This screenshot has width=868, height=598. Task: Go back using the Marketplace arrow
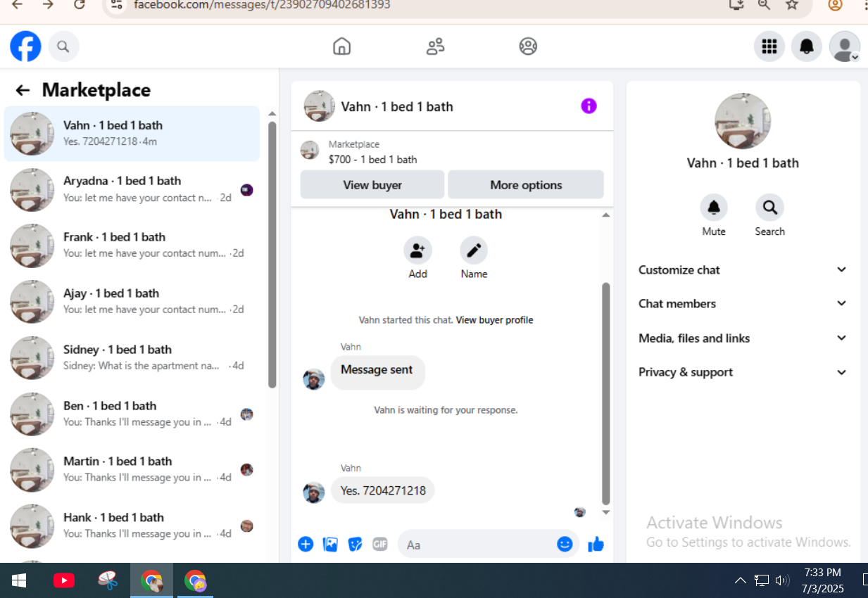point(23,90)
